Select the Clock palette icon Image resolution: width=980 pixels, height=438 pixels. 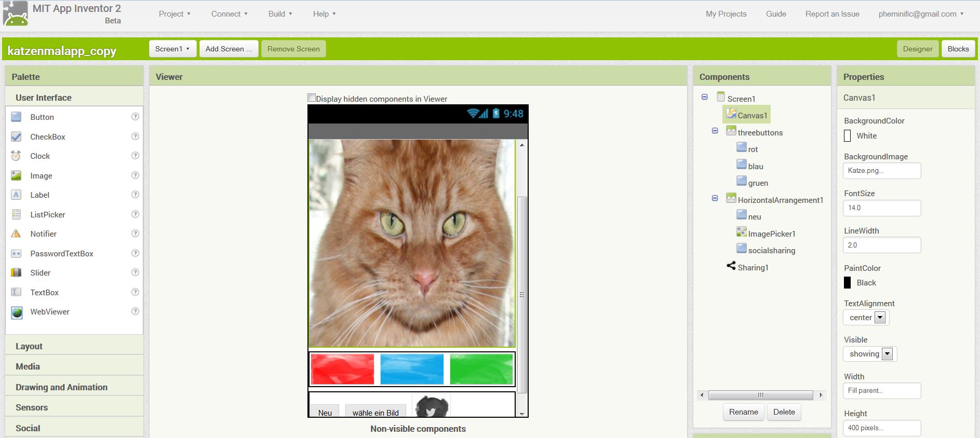click(16, 156)
